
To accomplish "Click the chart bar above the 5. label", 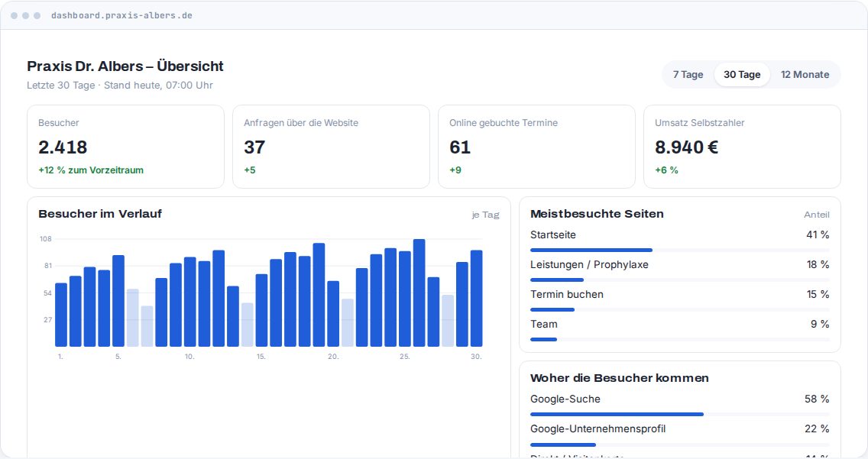I will click(x=118, y=301).
